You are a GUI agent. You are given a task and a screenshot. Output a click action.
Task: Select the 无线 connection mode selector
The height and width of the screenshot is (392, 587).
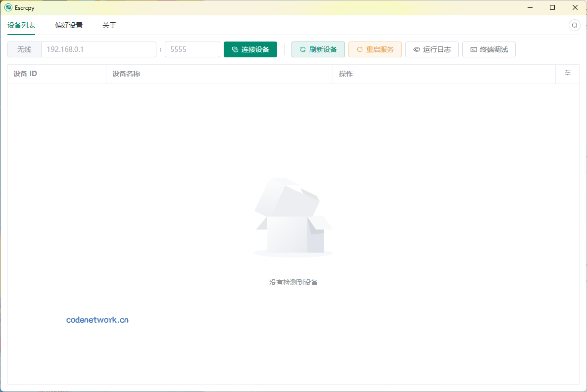pos(24,49)
